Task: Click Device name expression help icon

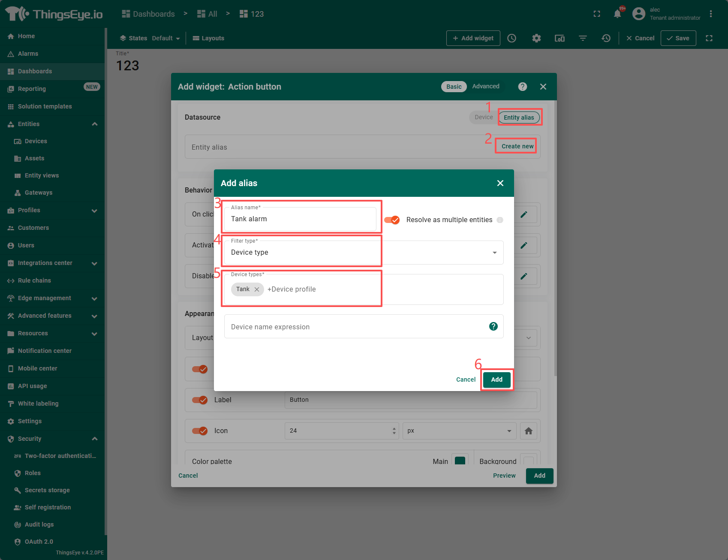Action: 493,326
